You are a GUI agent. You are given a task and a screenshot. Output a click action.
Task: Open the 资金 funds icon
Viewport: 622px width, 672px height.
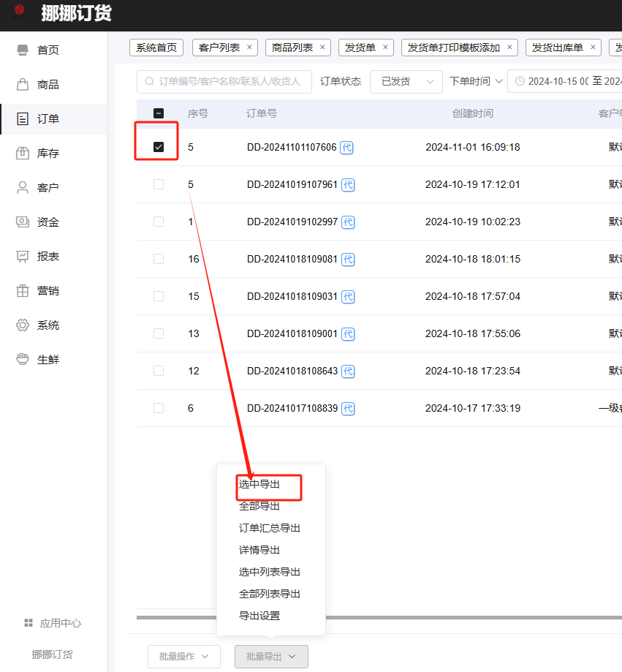pyautogui.click(x=23, y=222)
